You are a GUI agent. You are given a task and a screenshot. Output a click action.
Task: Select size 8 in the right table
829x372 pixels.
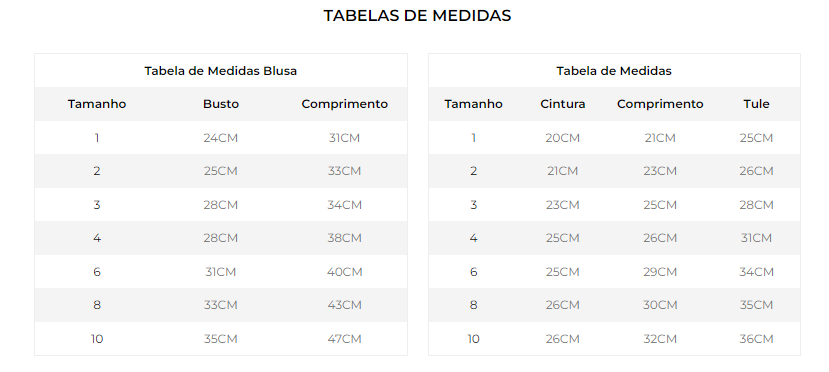tap(473, 305)
